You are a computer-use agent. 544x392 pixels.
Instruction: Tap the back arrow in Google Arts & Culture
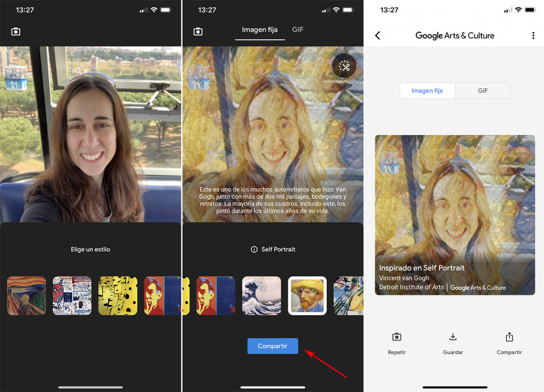[378, 35]
